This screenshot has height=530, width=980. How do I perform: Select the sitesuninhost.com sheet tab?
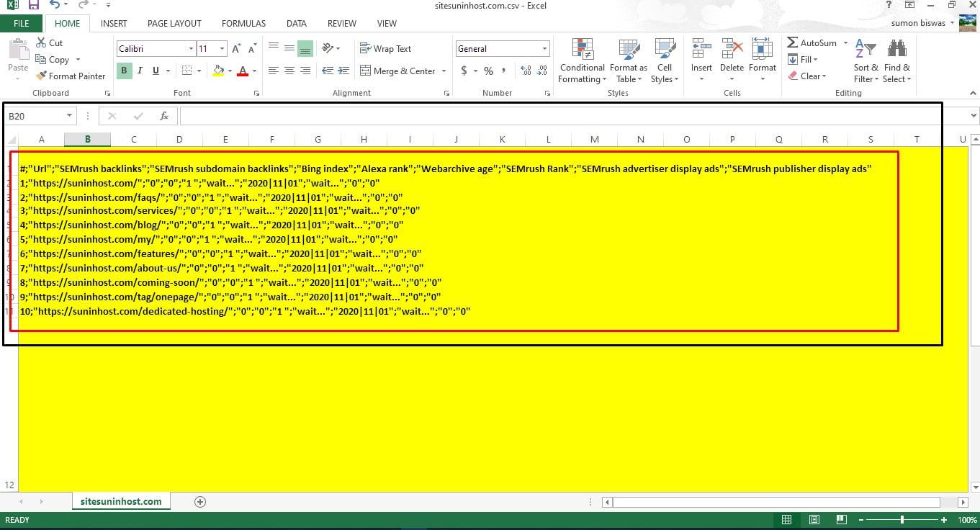pyautogui.click(x=120, y=500)
